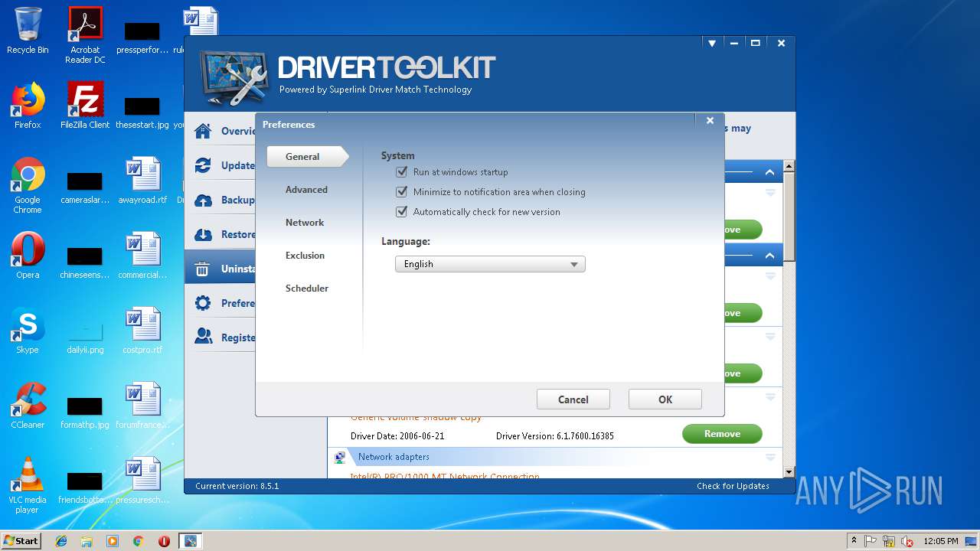Screen dimensions: 980x551
Task: Click DriverToolkit taskbar button
Action: 190,541
